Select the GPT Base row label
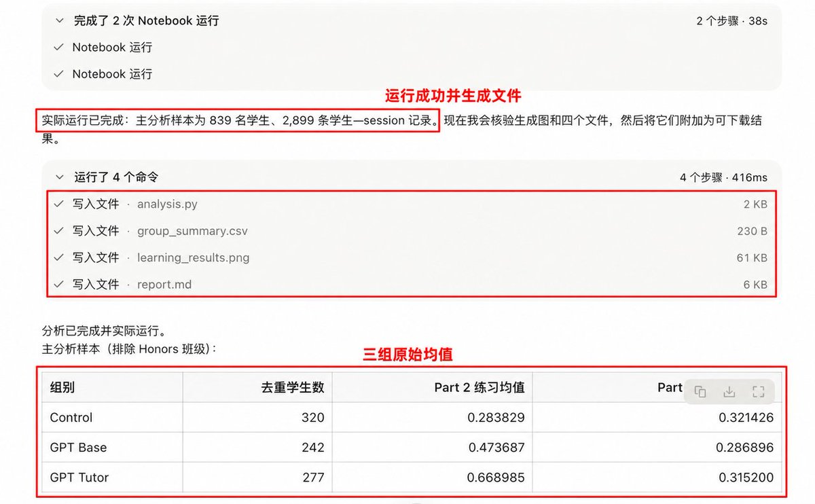The height and width of the screenshot is (504, 815). tap(79, 448)
